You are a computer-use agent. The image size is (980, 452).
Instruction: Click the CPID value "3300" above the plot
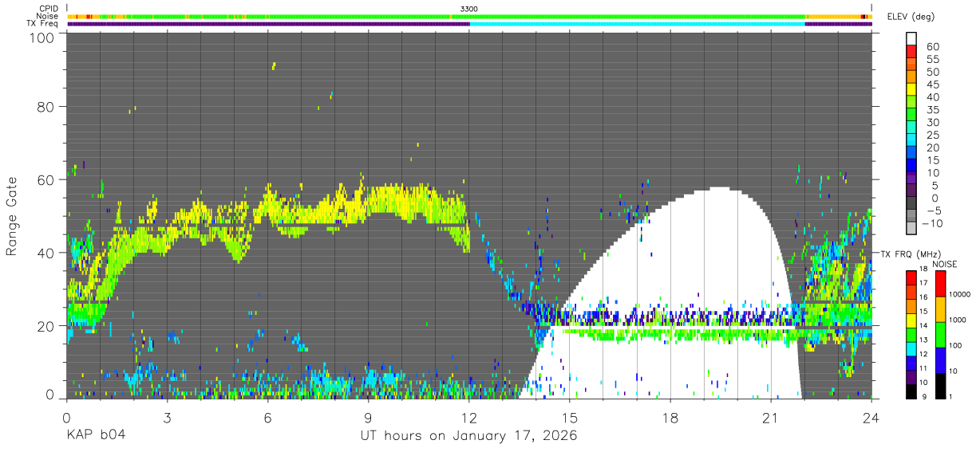(x=469, y=9)
